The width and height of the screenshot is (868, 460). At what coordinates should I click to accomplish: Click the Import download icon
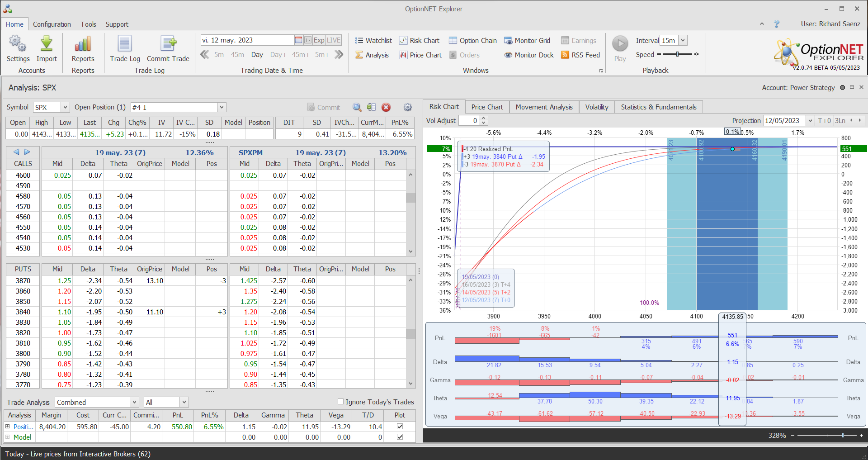pyautogui.click(x=47, y=48)
